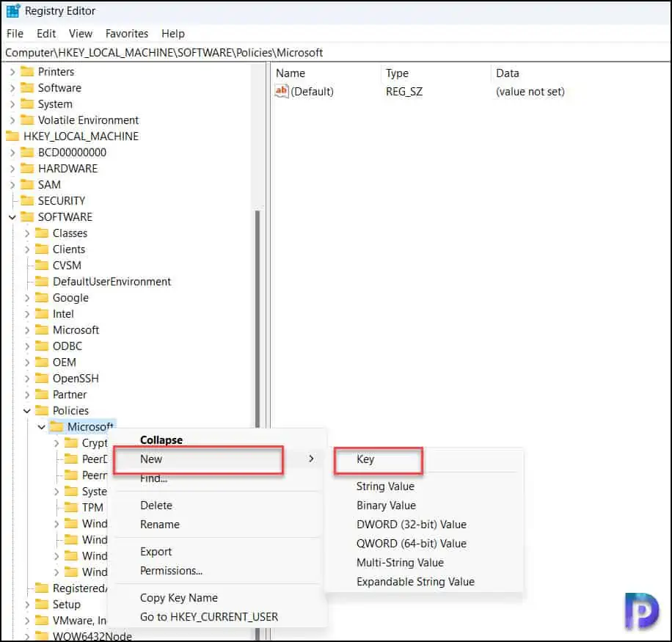This screenshot has width=672, height=642.
Task: Select the OEM folder icon
Action: [42, 362]
